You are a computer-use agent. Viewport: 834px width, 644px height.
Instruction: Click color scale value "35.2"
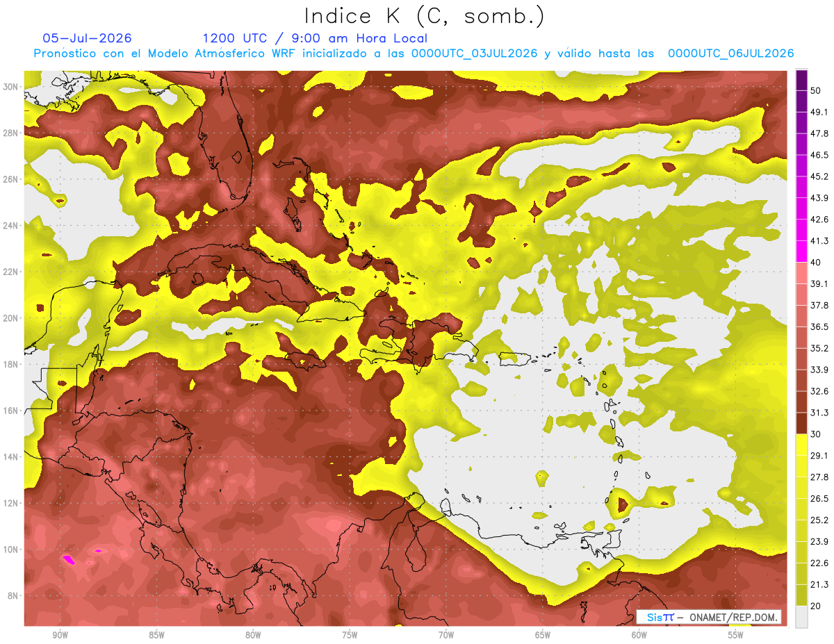(819, 348)
